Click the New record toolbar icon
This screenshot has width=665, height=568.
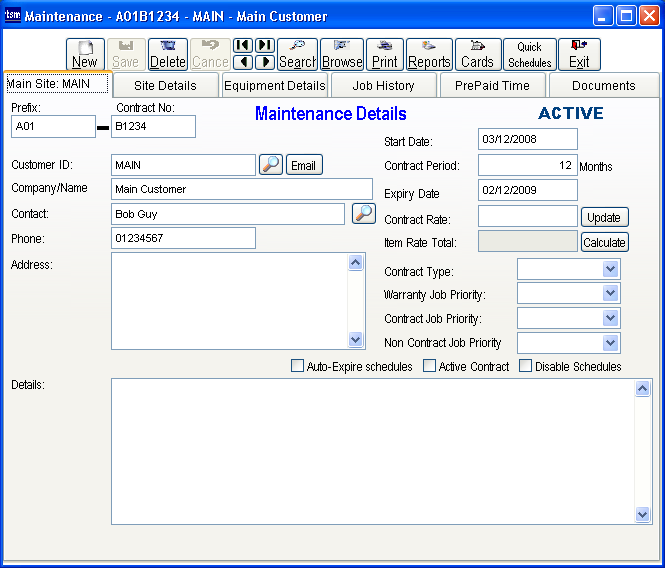click(85, 54)
